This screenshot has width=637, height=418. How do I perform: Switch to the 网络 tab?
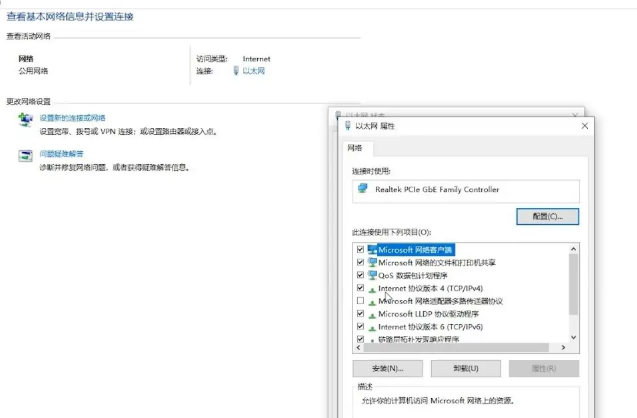point(355,148)
